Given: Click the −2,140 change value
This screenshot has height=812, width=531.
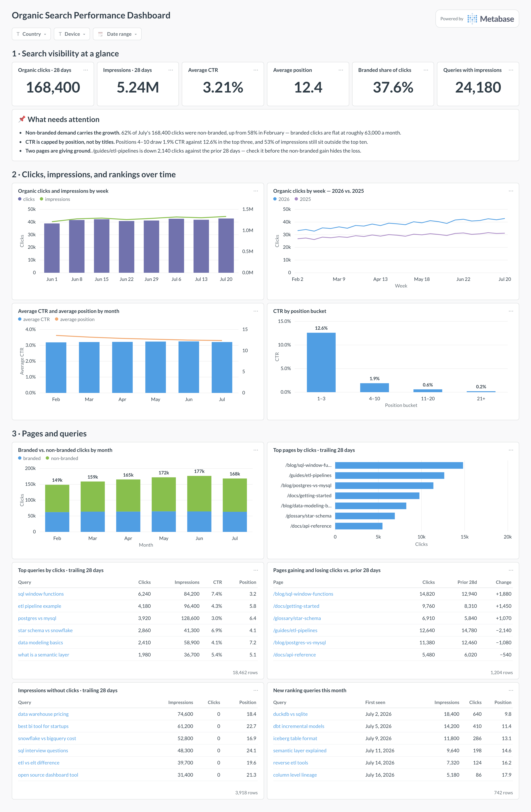Looking at the screenshot, I should pos(503,630).
